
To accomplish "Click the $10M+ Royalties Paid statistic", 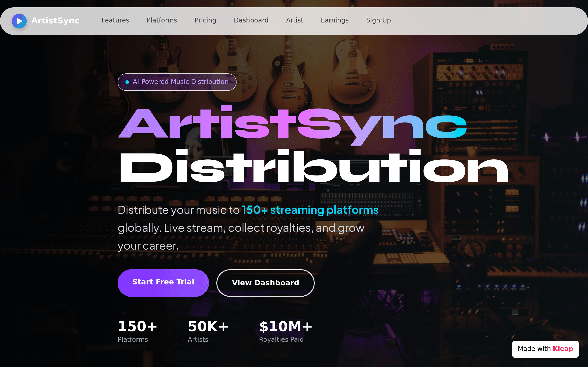I will 286,331.
